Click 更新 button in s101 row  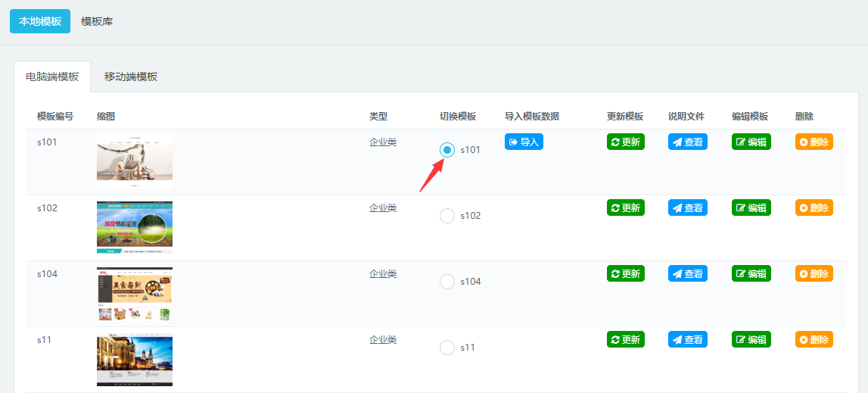click(x=625, y=142)
